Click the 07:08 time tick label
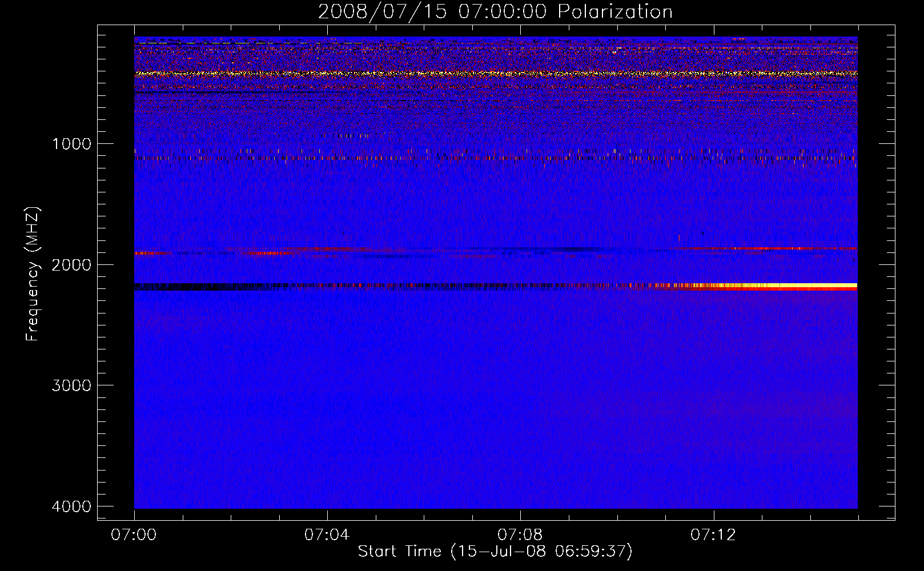The image size is (924, 571). pyautogui.click(x=520, y=535)
